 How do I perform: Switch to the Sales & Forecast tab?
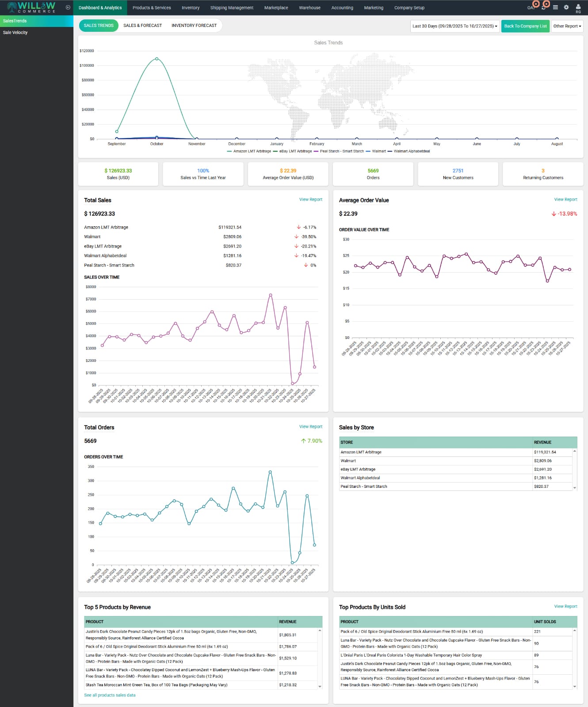click(142, 26)
